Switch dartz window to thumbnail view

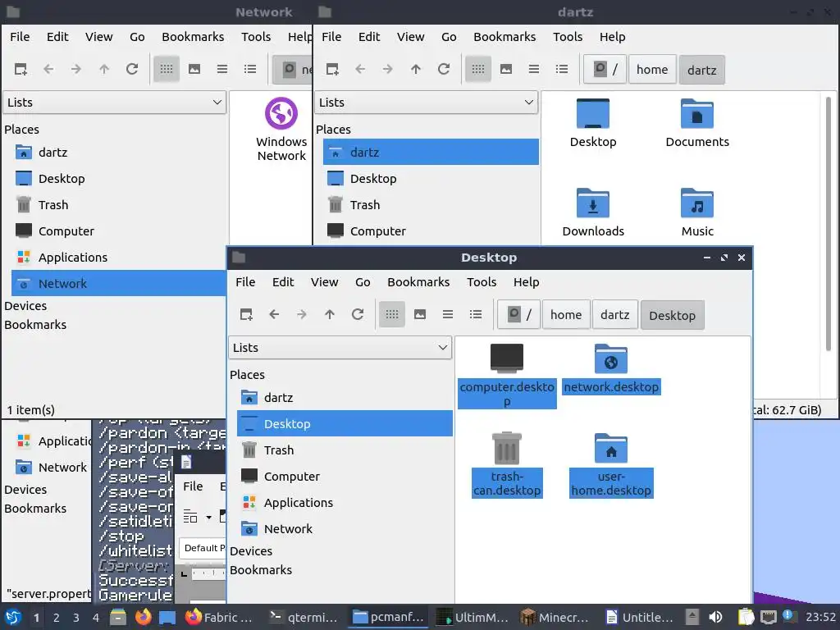pyautogui.click(x=505, y=69)
